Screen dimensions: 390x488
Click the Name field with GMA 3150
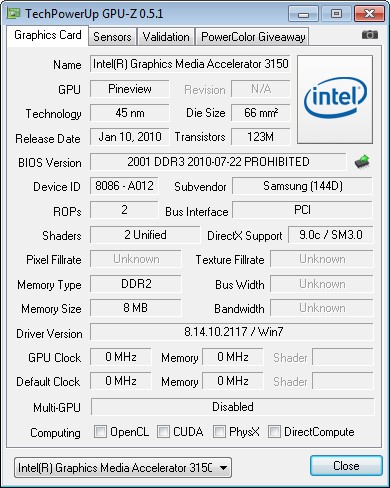(190, 64)
